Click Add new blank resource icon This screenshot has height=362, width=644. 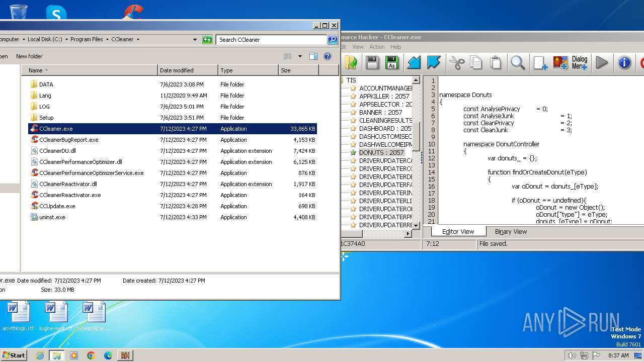pos(540,62)
